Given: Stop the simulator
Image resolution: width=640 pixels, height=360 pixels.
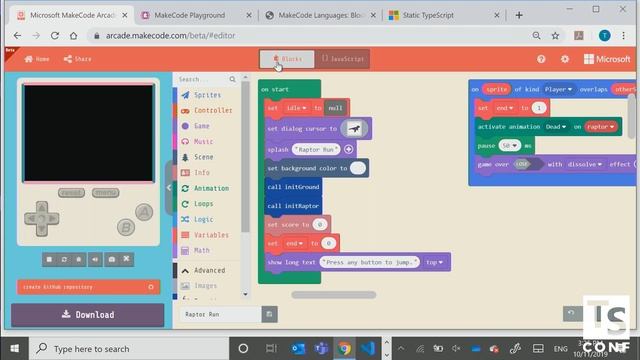Looking at the screenshot, I should 49,260.
